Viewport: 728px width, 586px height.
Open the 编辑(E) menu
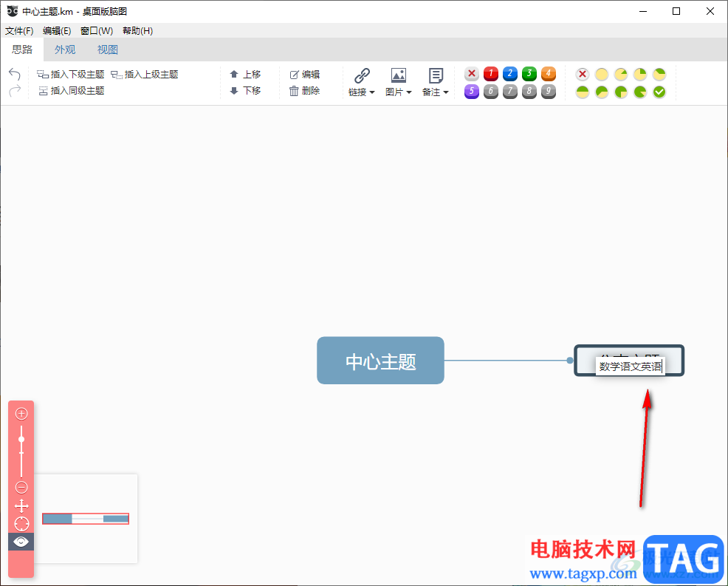coord(57,31)
